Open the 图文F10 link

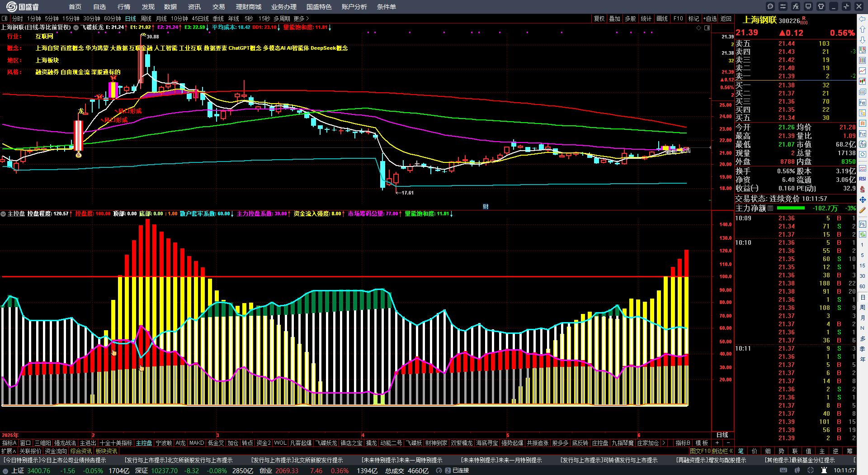pyautogui.click(x=700, y=451)
